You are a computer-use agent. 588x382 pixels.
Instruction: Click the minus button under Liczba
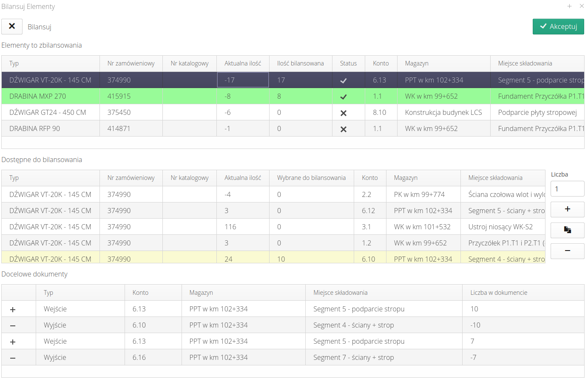pos(567,251)
